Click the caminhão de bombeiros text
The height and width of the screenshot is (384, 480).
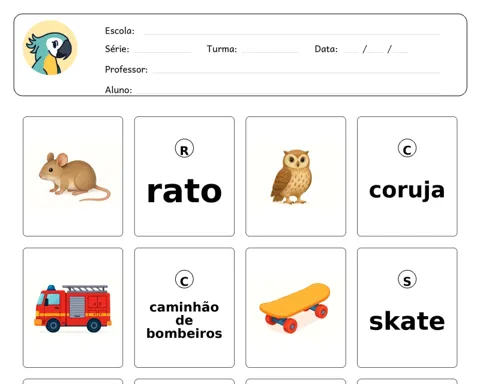[184, 320]
